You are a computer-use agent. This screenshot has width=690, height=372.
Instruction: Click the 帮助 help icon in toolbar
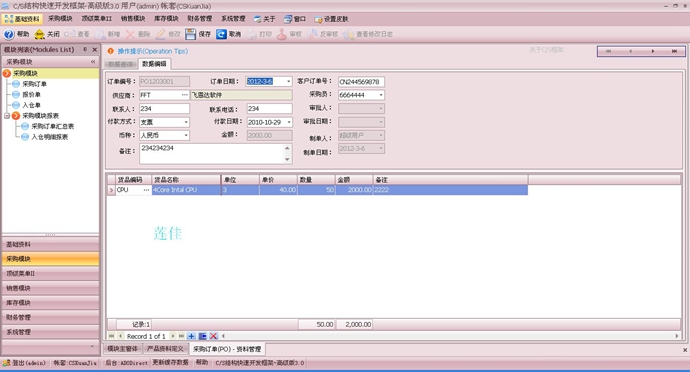[x=9, y=34]
